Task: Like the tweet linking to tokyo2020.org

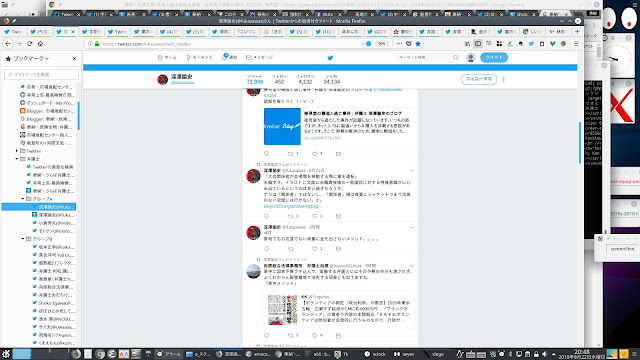Action: click(x=315, y=216)
